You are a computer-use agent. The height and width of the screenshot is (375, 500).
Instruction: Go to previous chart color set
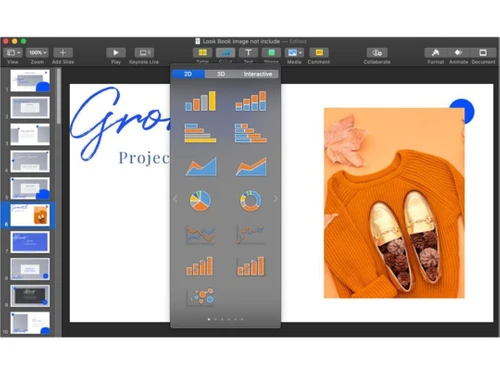coord(176,199)
